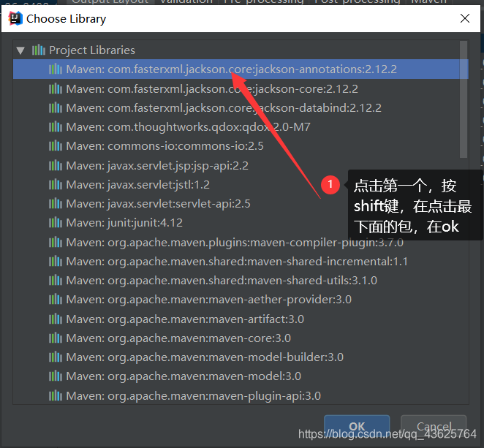Image resolution: width=484 pixels, height=448 pixels.
Task: Click library icon beside jstl:1.2
Action: point(56,185)
